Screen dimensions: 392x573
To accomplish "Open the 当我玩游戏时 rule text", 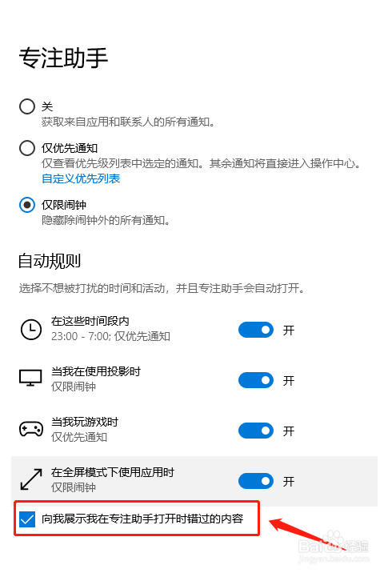I will click(x=85, y=422).
